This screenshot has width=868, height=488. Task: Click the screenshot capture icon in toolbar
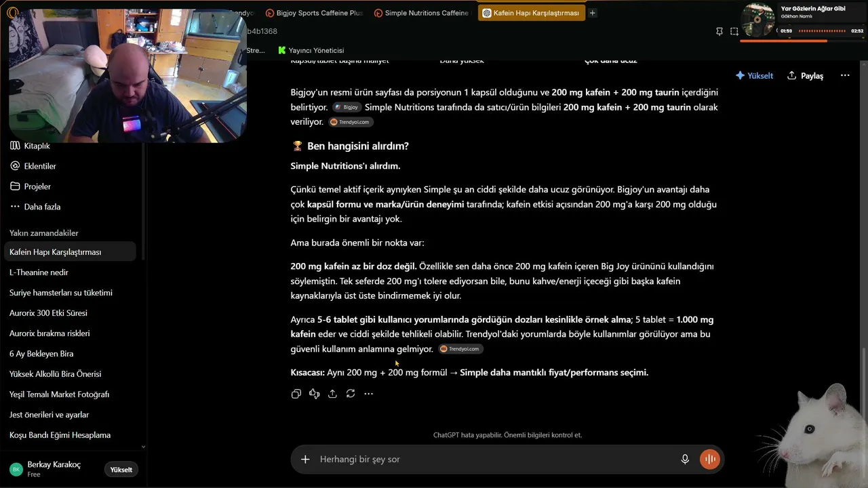point(734,31)
